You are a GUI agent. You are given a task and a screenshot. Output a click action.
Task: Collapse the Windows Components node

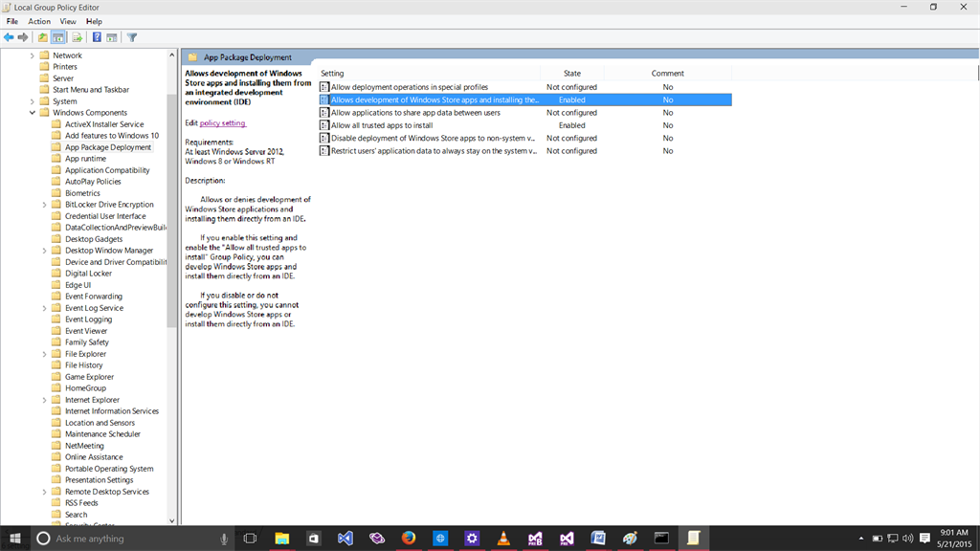[x=32, y=113]
